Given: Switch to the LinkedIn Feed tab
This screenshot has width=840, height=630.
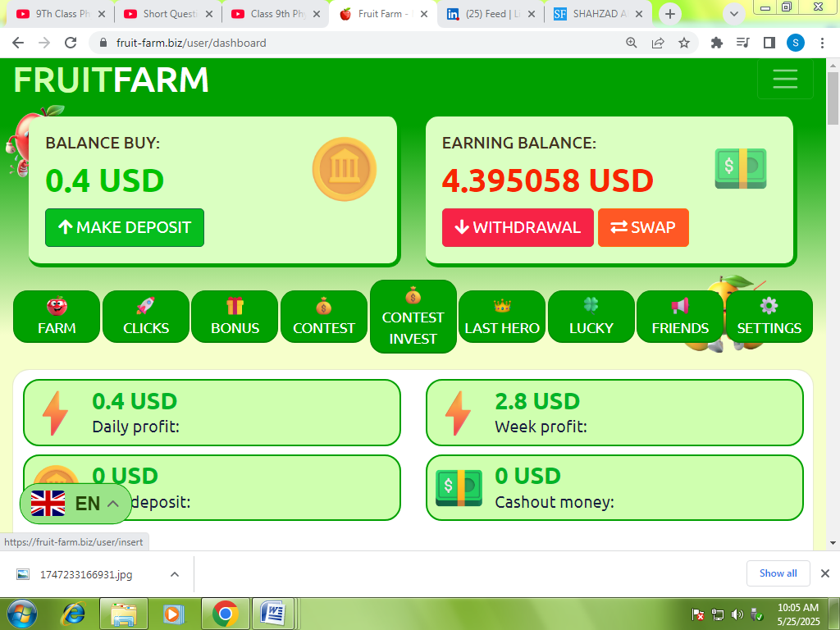Looking at the screenshot, I should point(490,14).
